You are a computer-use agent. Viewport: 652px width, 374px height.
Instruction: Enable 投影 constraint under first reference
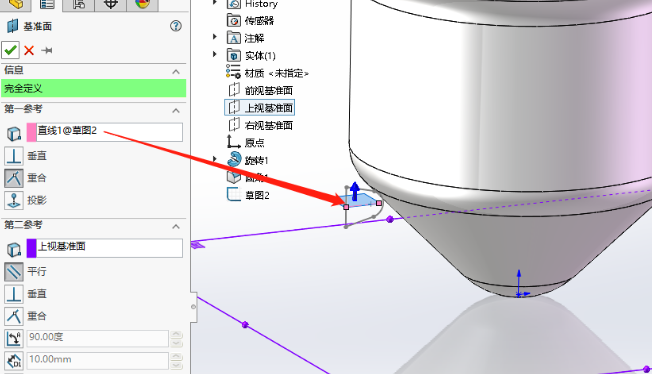14,200
